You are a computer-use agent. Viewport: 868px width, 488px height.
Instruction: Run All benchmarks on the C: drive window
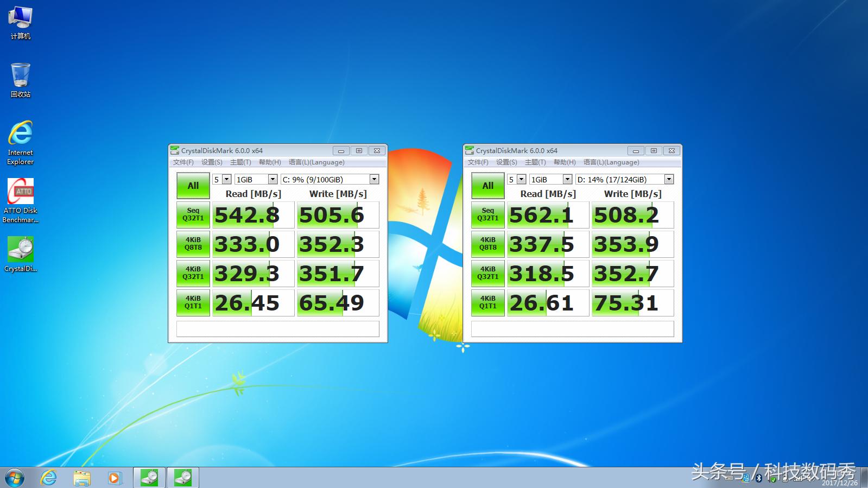click(x=193, y=186)
